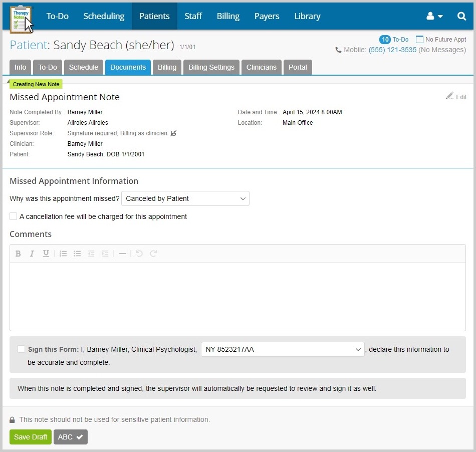Viewport: 476px width, 452px height.
Task: Enable the cancellation fee checkbox
Action: 14,216
